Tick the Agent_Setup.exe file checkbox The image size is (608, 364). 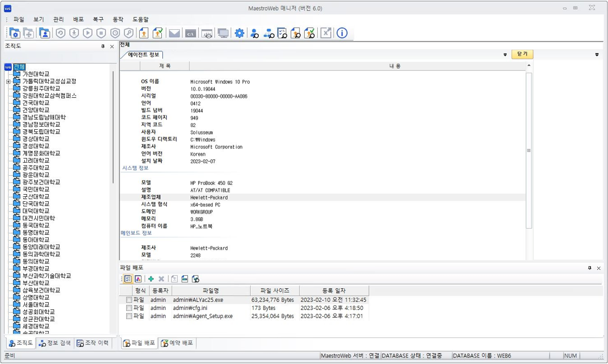129,316
